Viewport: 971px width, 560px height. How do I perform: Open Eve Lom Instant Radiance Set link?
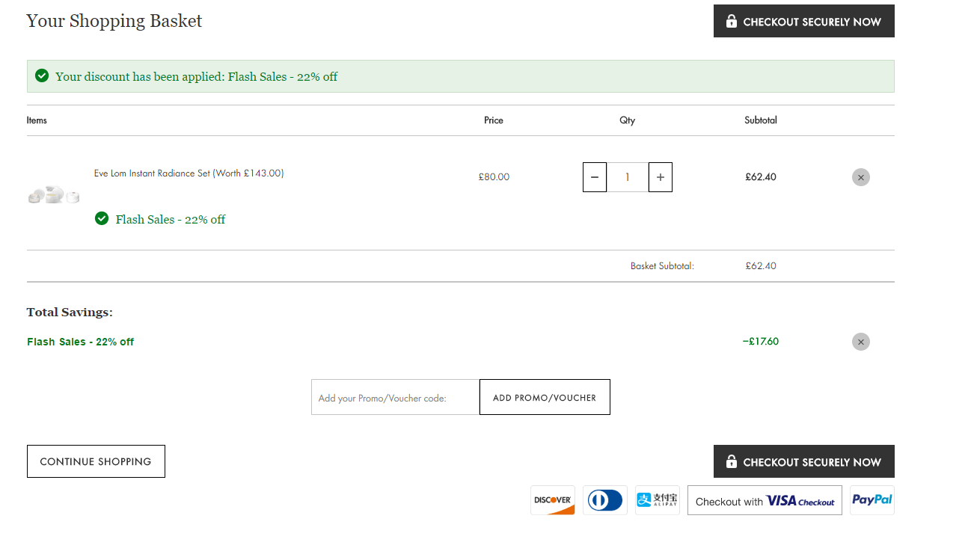[189, 173]
